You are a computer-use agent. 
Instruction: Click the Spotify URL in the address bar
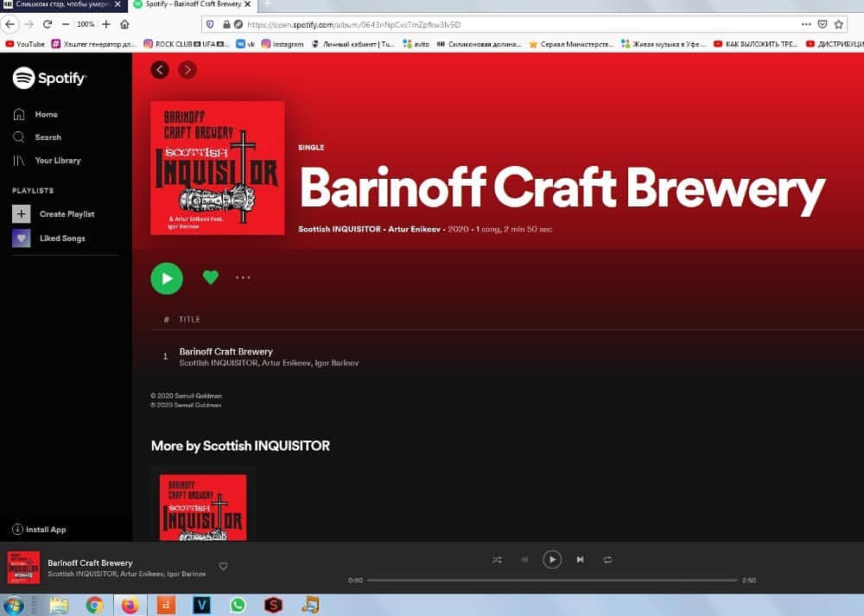click(353, 25)
